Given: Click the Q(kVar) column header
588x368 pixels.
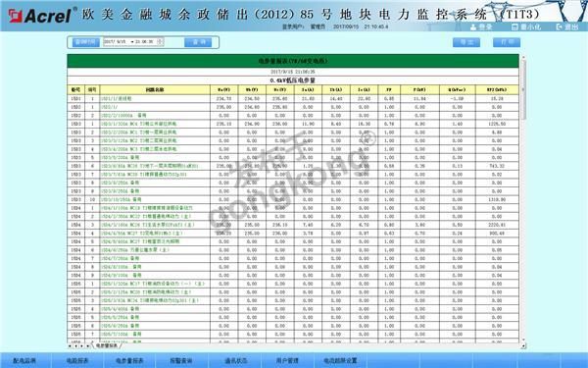Looking at the screenshot, I should point(458,89).
